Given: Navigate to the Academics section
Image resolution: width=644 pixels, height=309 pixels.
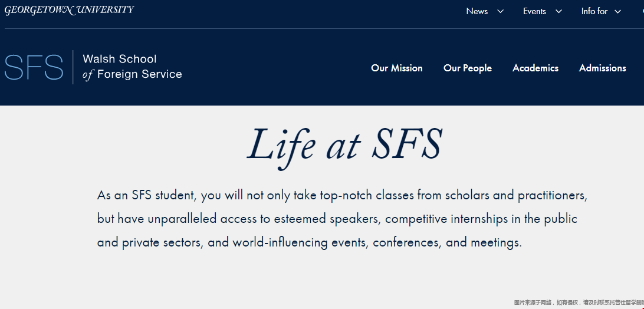Looking at the screenshot, I should (535, 68).
